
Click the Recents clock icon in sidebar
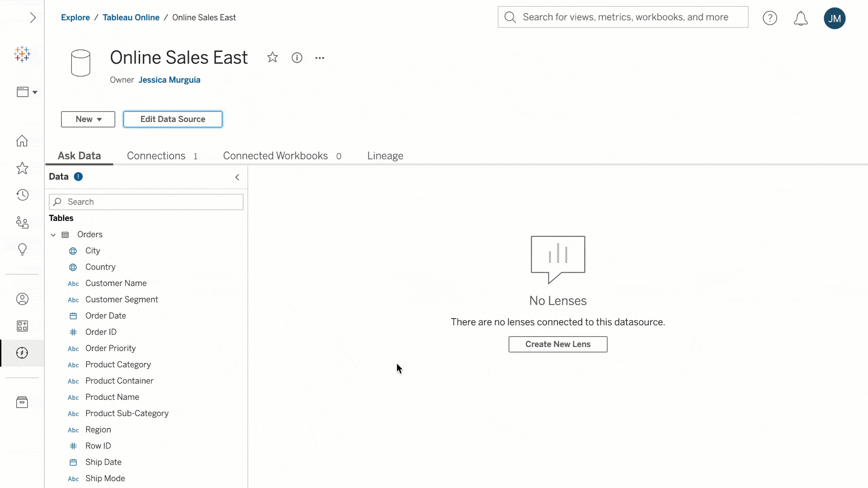(22, 194)
